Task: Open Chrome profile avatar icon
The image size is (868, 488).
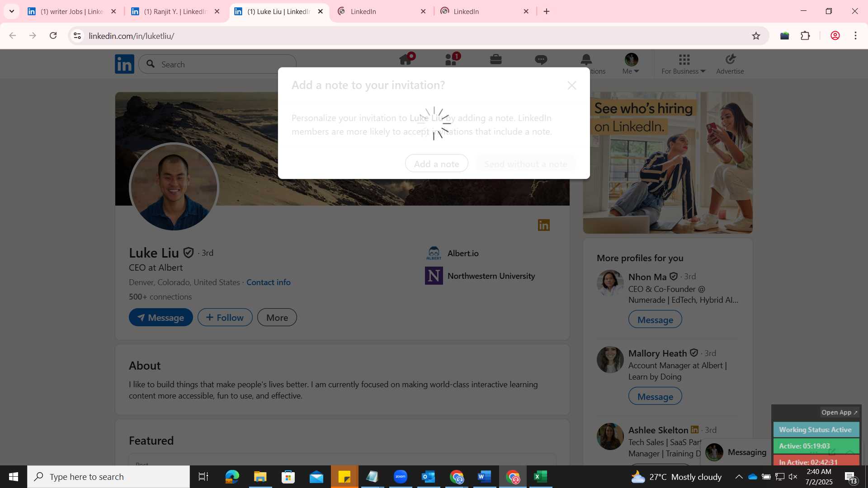Action: point(835,36)
